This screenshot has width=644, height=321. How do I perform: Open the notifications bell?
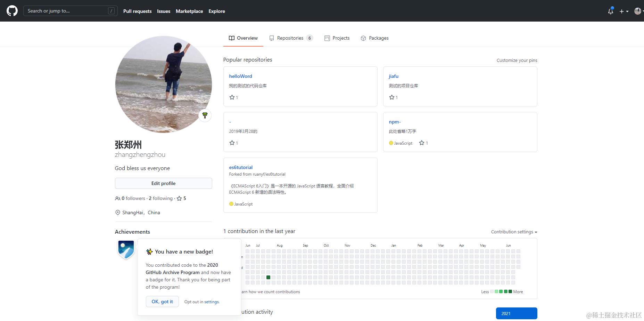coord(610,11)
